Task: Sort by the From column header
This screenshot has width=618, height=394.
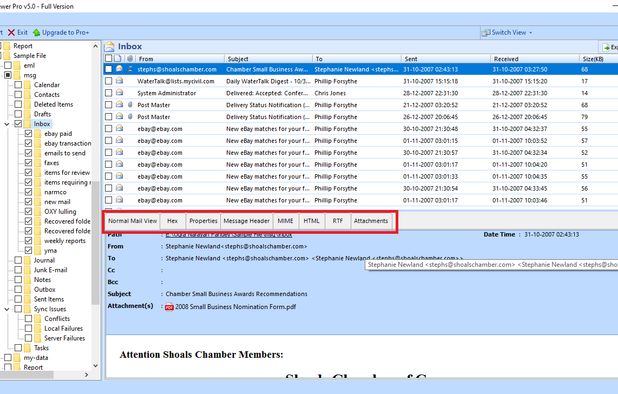Action: [180, 59]
